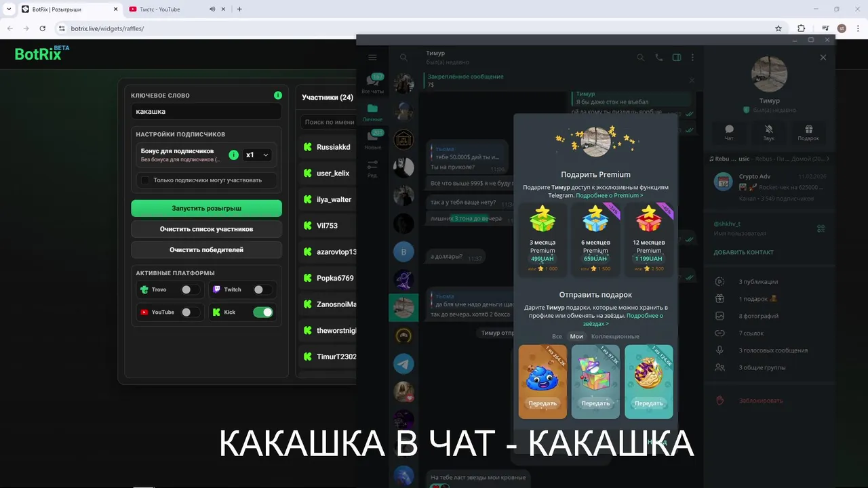
Task: Select 6 месяцев Premium gift option
Action: click(x=595, y=239)
